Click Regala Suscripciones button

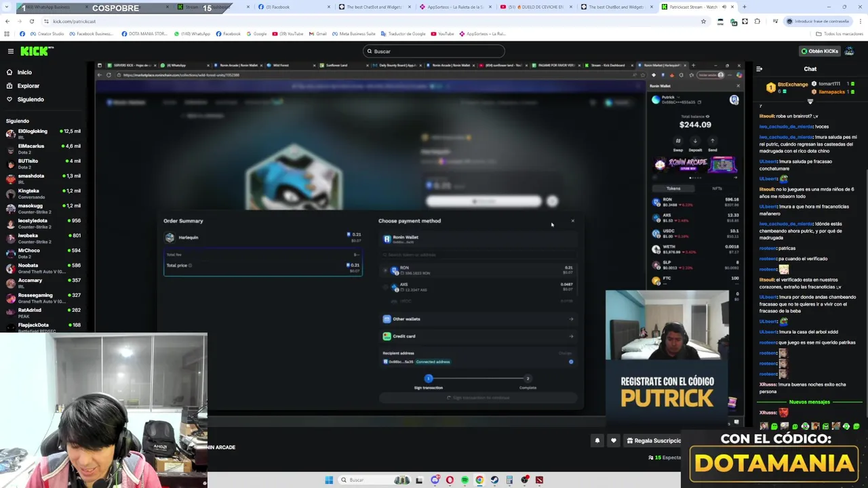point(653,441)
